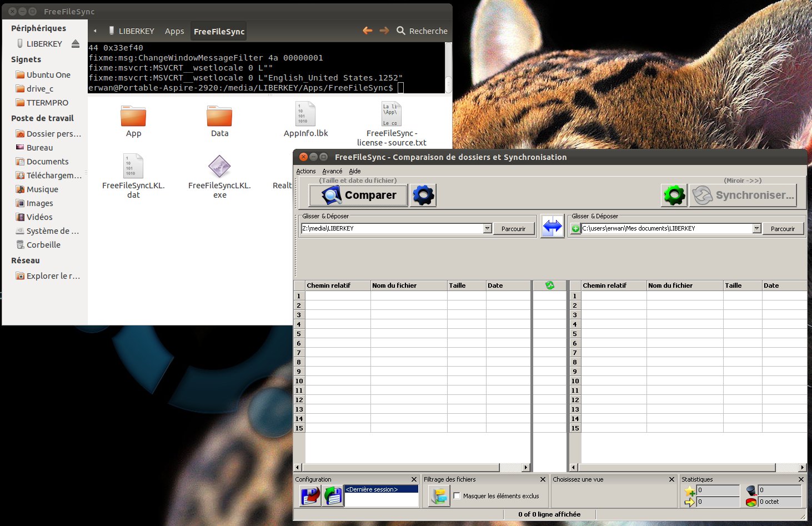Image resolution: width=812 pixels, height=526 pixels.
Task: Click the Synchroniser button
Action: [743, 195]
